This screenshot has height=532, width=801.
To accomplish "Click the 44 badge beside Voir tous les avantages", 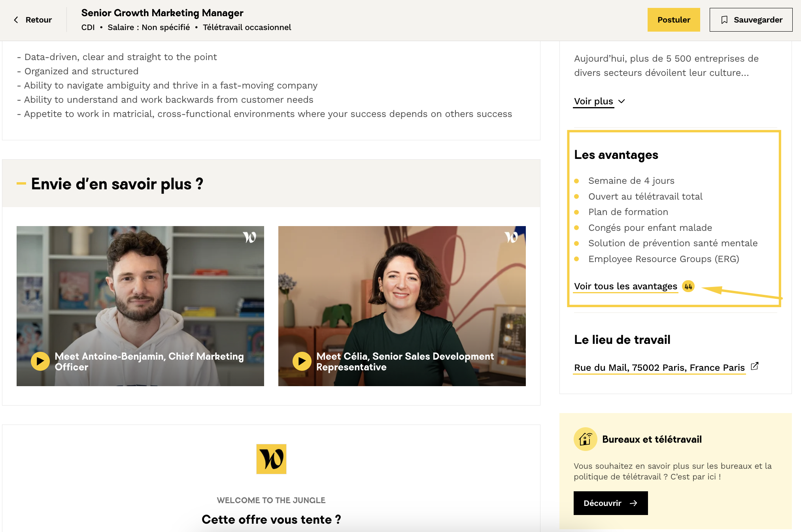I will tap(688, 287).
